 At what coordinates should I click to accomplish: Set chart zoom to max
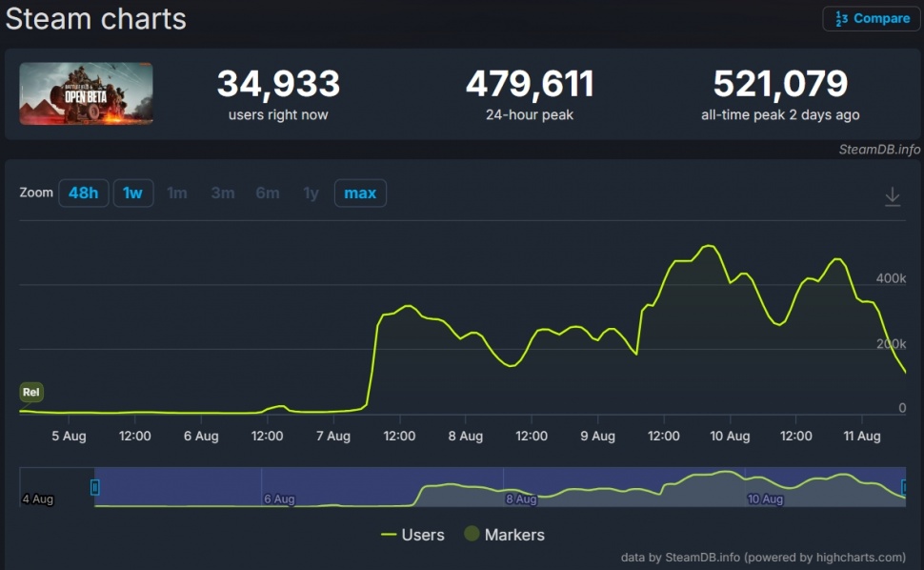click(x=360, y=193)
